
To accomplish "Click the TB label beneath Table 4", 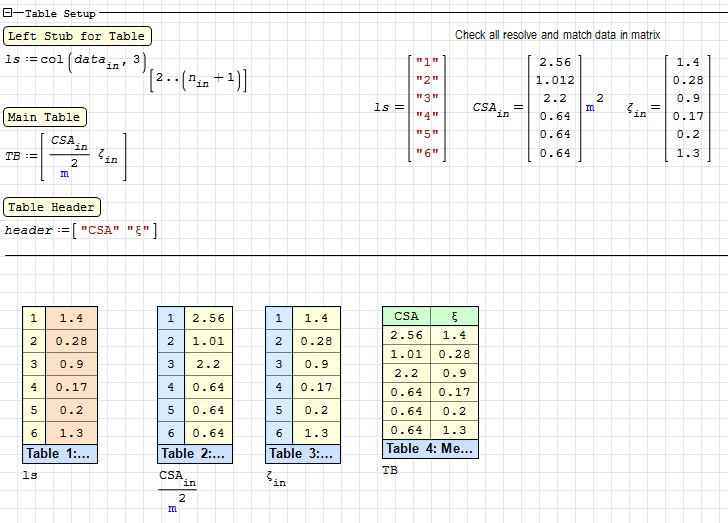I will [x=390, y=469].
